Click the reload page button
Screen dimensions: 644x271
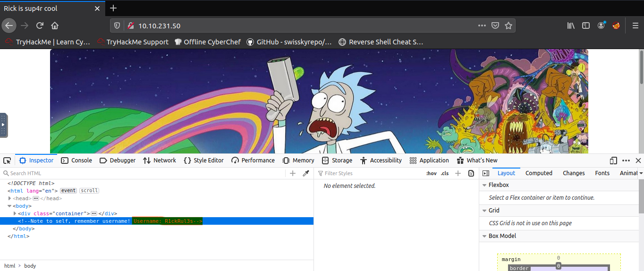40,25
